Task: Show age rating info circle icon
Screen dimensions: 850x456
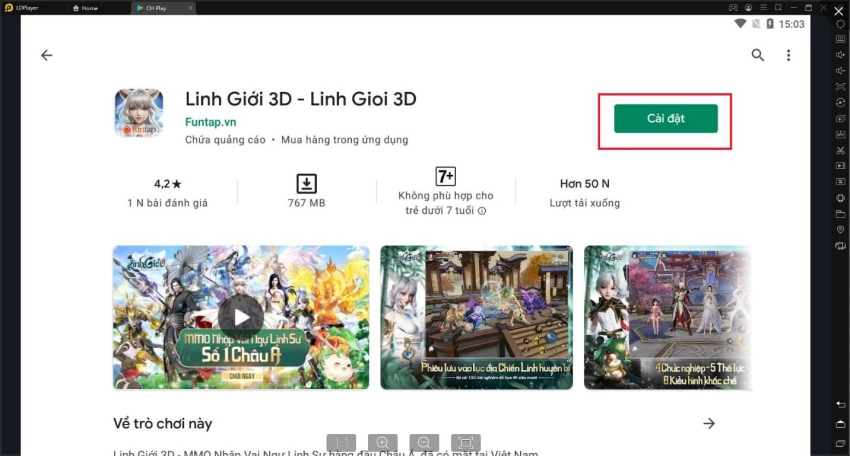Action: 482,211
